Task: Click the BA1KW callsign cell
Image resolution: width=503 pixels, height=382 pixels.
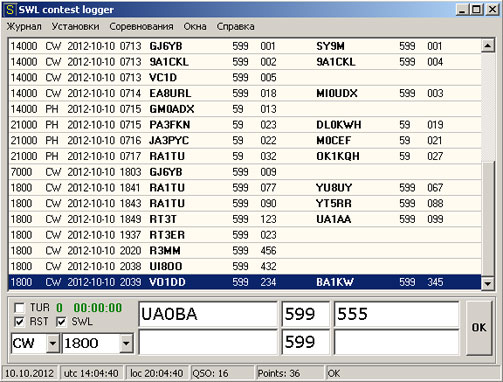Action: tap(335, 282)
